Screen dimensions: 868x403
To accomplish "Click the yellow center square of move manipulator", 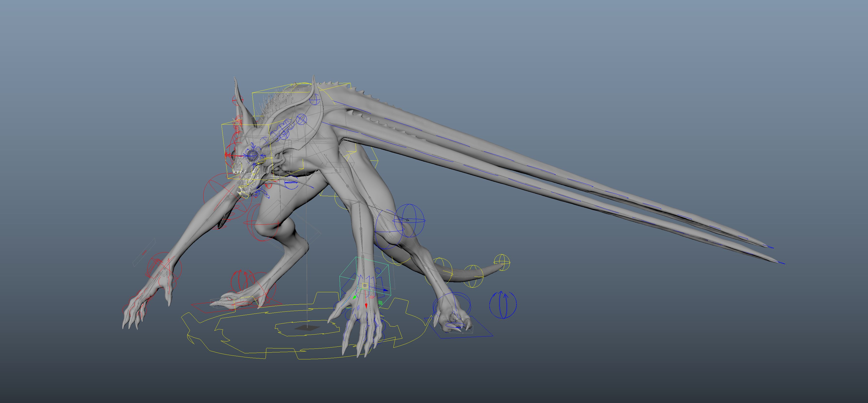I will coord(365,285).
